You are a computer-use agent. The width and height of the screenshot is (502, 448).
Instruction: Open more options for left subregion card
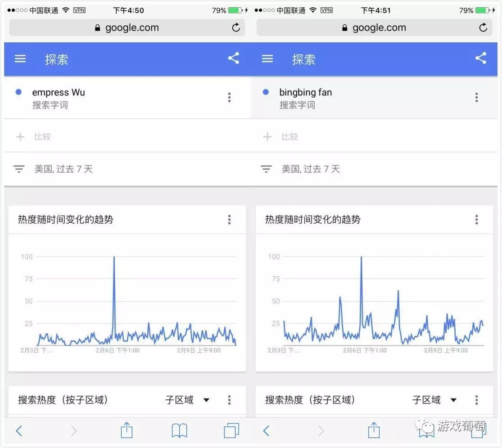pos(229,400)
